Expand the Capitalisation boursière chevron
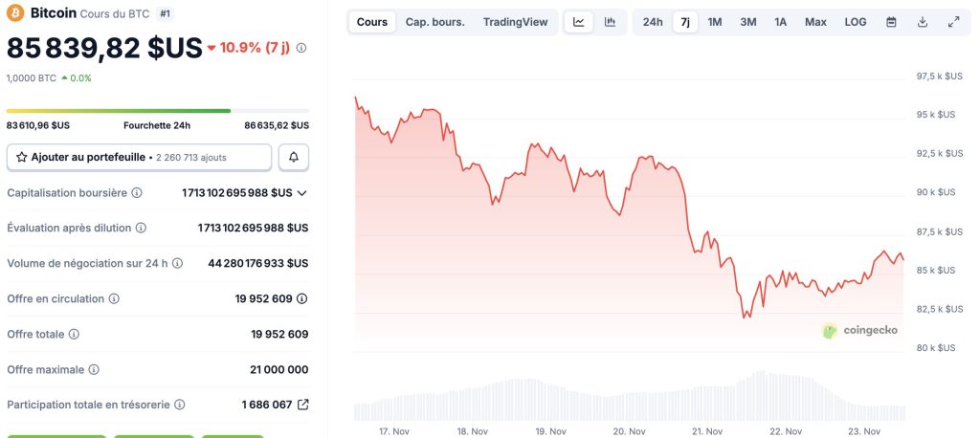 (302, 193)
